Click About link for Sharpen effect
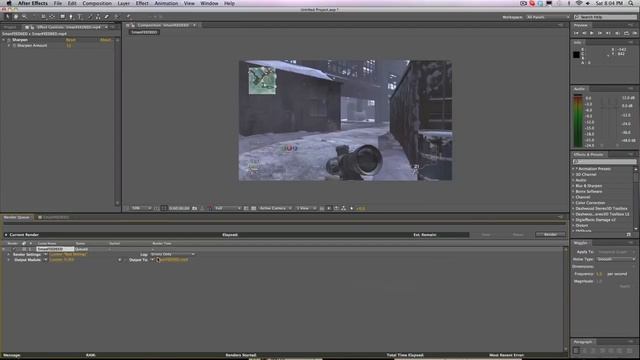 tap(106, 40)
